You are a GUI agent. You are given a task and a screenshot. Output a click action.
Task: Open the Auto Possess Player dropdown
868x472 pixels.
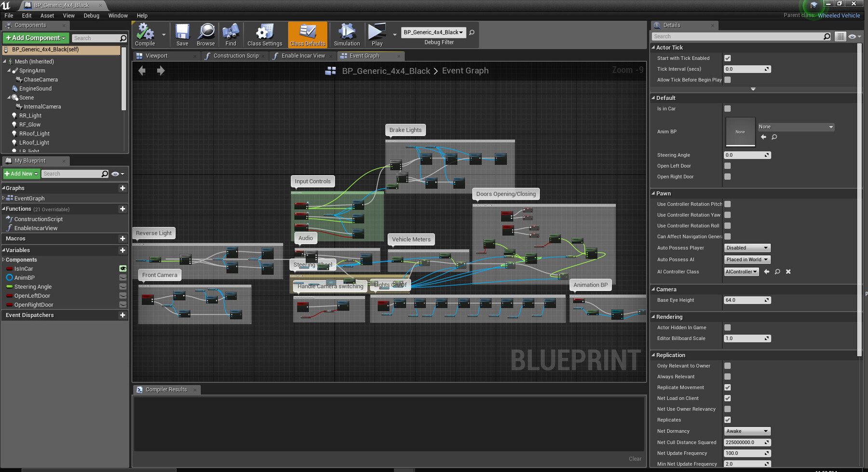tap(746, 248)
